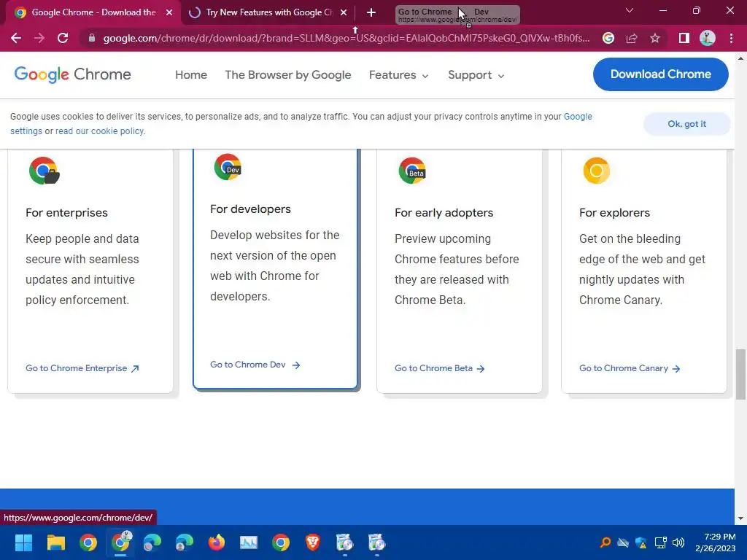Click the Chrome Enterprise briefcase icon
This screenshot has height=560, width=747.
click(x=44, y=171)
